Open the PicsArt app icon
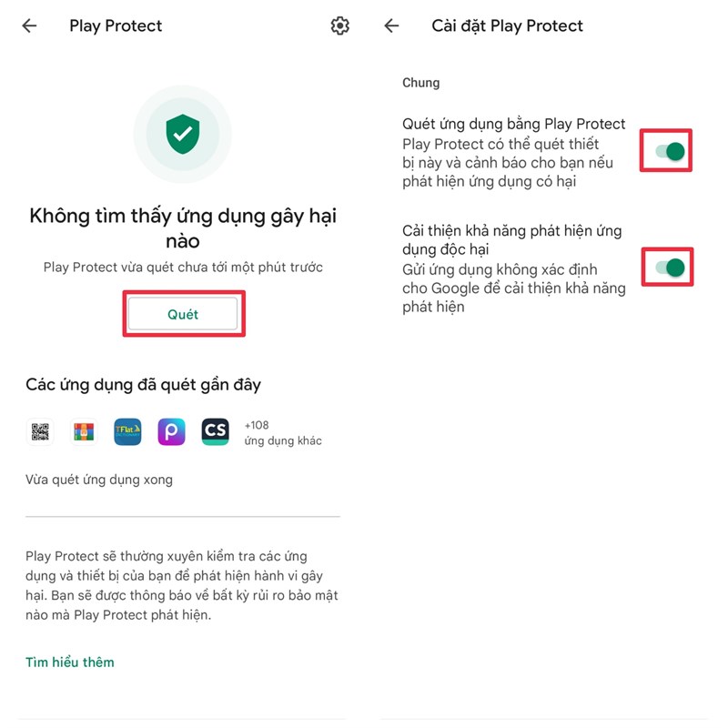This screenshot has height=728, width=728. 171,431
